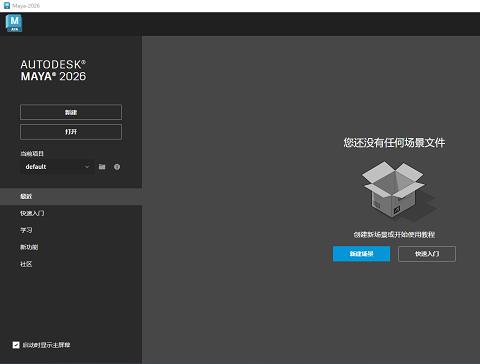Open the 新功能 (What's New) sidebar tab

pyautogui.click(x=71, y=247)
